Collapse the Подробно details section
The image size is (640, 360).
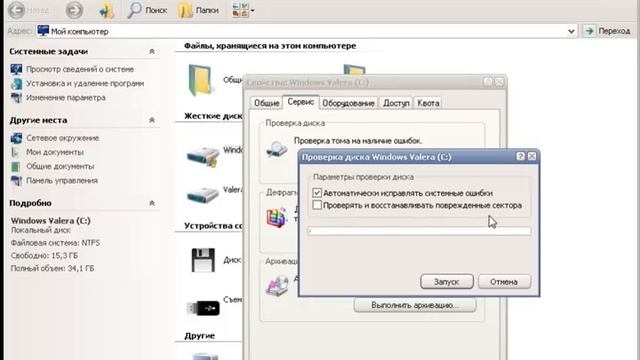[x=152, y=203]
